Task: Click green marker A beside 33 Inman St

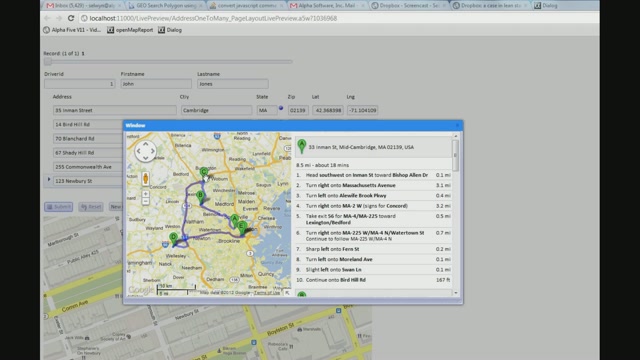Action: coord(302,146)
